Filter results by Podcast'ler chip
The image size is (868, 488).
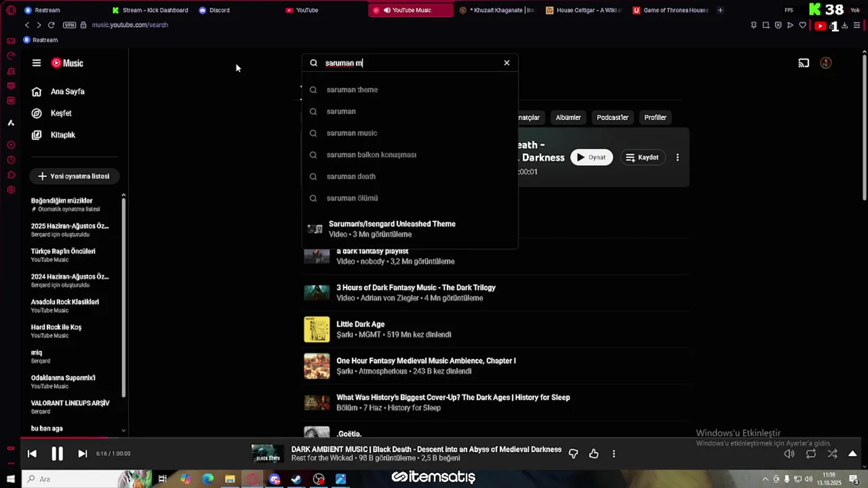[x=612, y=117]
